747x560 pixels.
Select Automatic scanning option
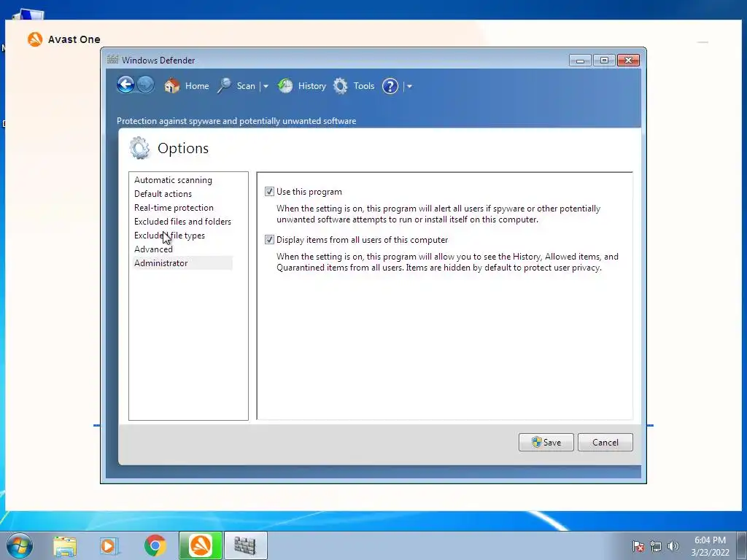tap(173, 180)
